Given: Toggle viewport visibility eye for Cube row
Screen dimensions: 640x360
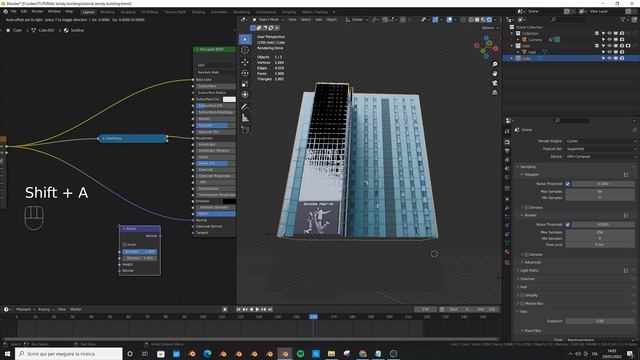Looking at the screenshot, I should pyautogui.click(x=609, y=58).
